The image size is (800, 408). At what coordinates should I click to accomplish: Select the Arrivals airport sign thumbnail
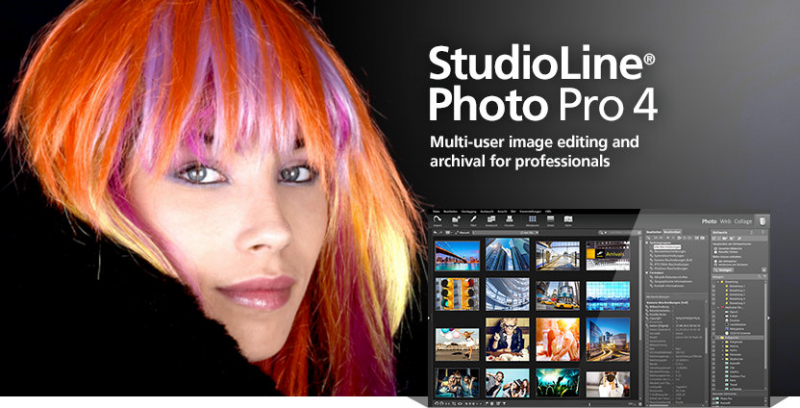(608, 256)
